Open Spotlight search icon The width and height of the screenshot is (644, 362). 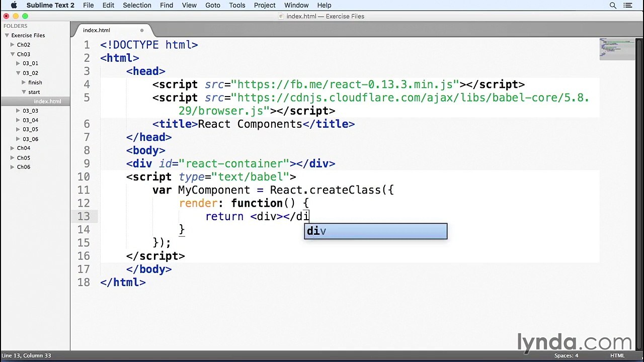coord(613,5)
